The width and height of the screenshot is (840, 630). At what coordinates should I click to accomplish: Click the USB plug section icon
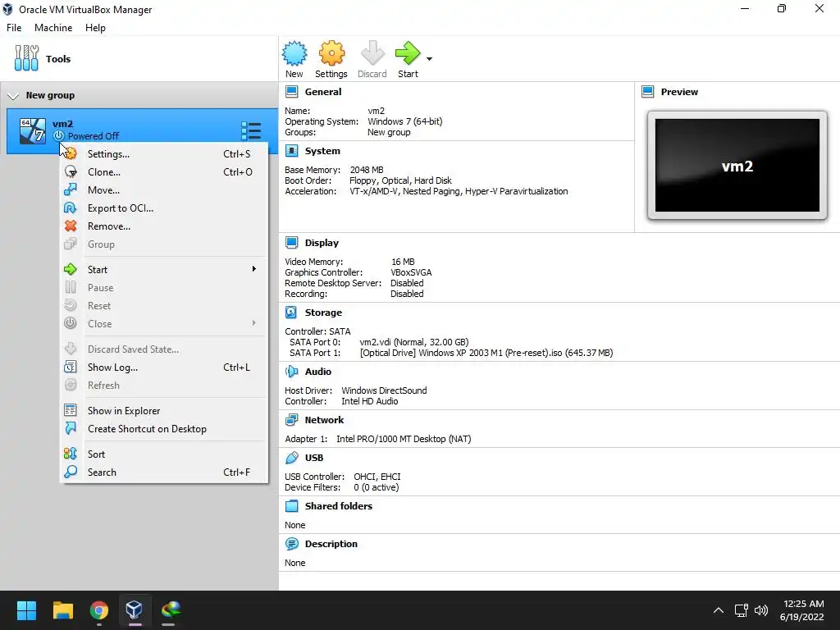[x=291, y=458]
